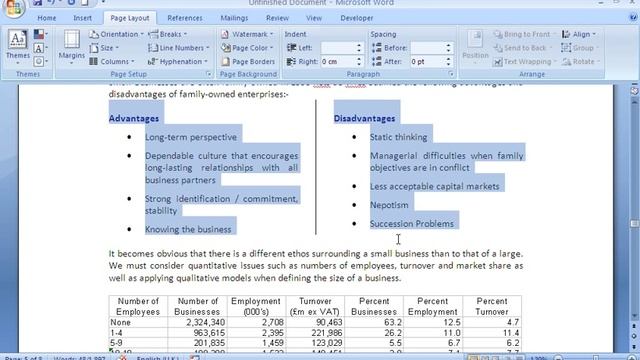Click the Succession Problems bullet
This screenshot has width=640, height=360.
coord(411,224)
